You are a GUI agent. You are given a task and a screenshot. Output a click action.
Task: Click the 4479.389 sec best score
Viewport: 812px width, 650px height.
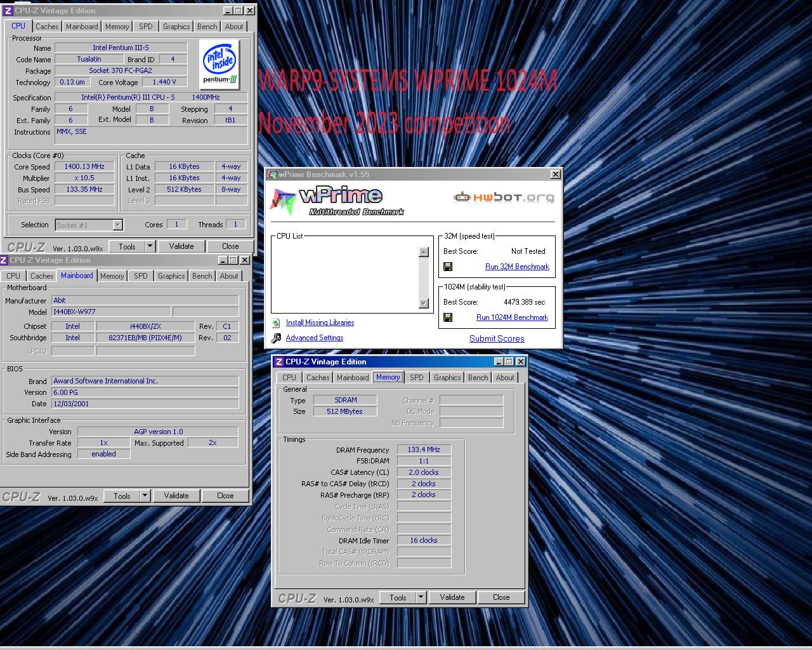[524, 302]
